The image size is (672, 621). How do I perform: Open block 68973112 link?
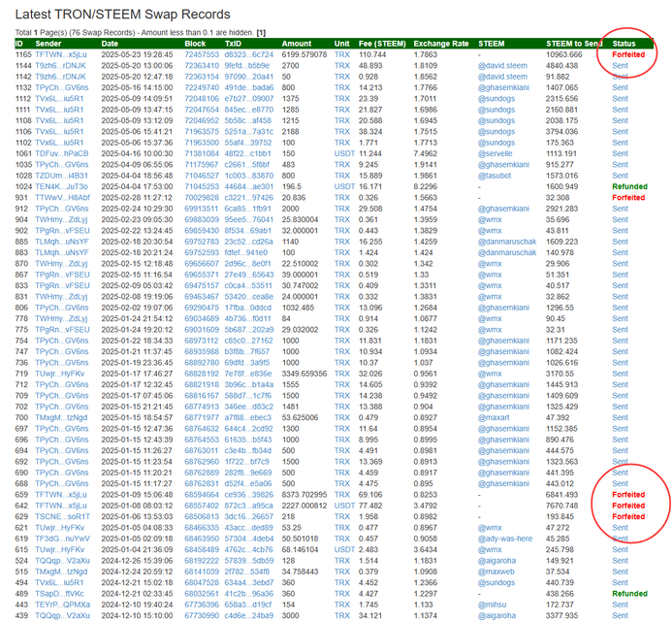pyautogui.click(x=202, y=341)
